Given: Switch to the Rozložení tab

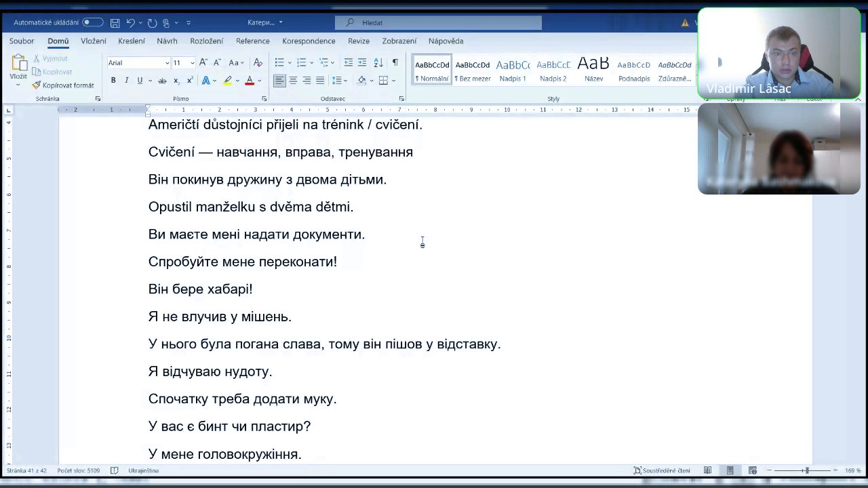Looking at the screenshot, I should [207, 41].
